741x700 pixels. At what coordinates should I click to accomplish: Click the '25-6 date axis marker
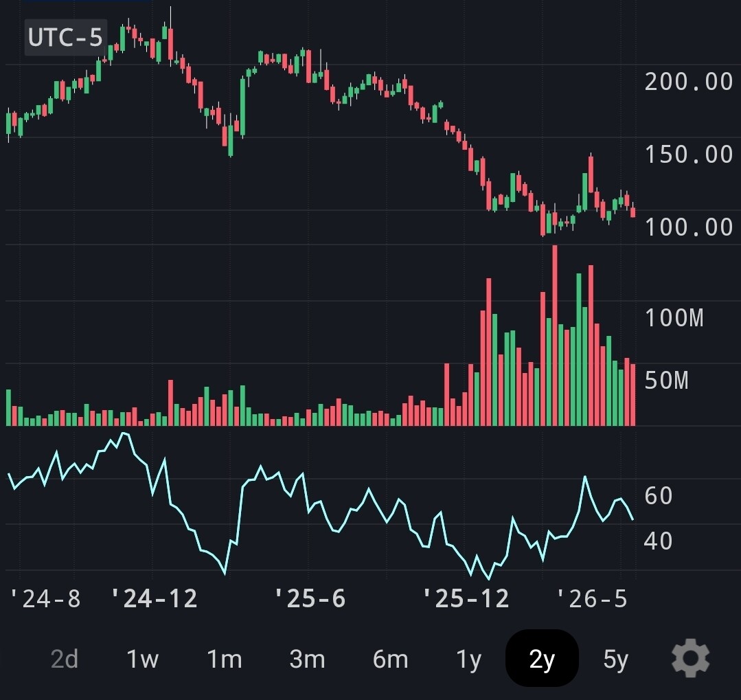(x=310, y=599)
